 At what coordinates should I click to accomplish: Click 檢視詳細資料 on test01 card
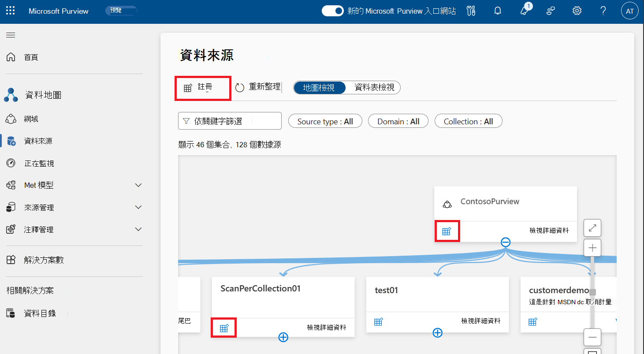[481, 321]
